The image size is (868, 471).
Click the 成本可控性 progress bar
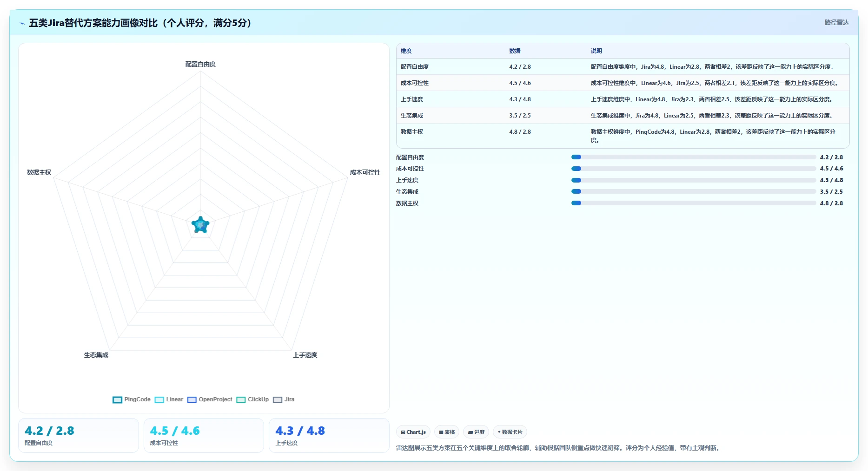[694, 169]
